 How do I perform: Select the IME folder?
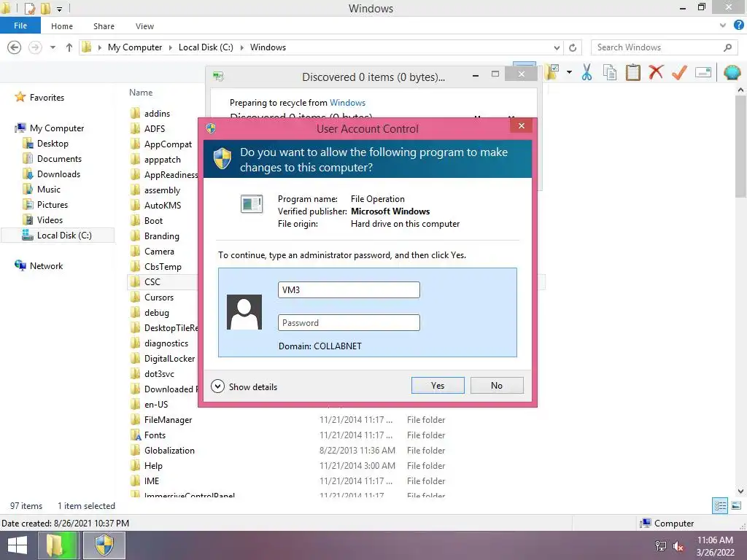tap(152, 481)
